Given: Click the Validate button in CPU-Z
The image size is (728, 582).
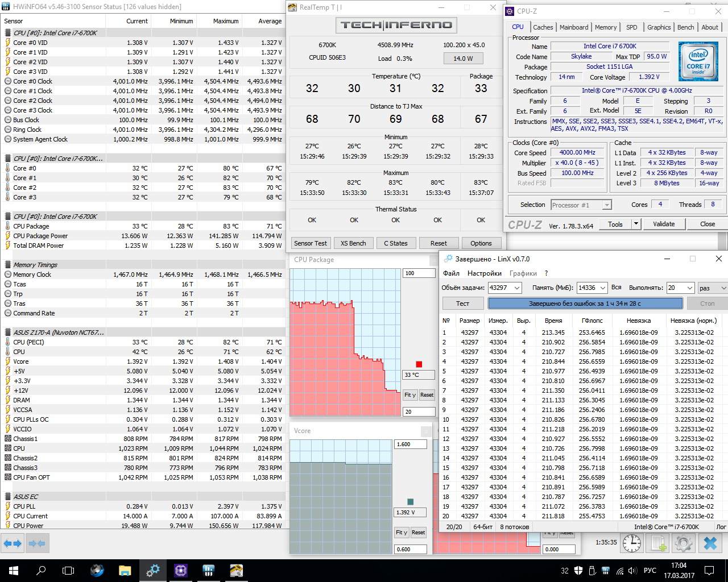Looking at the screenshot, I should tap(664, 224).
